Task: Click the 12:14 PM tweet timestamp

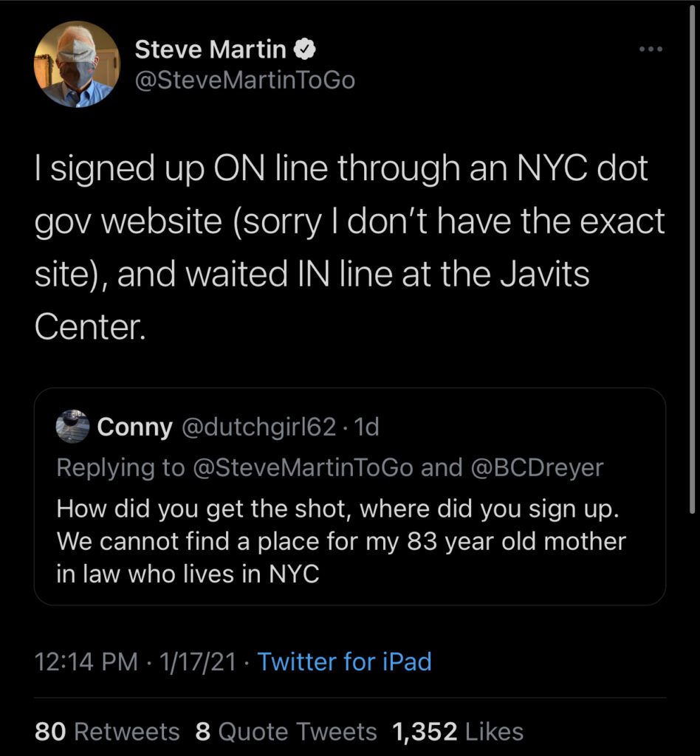Action: tap(86, 661)
